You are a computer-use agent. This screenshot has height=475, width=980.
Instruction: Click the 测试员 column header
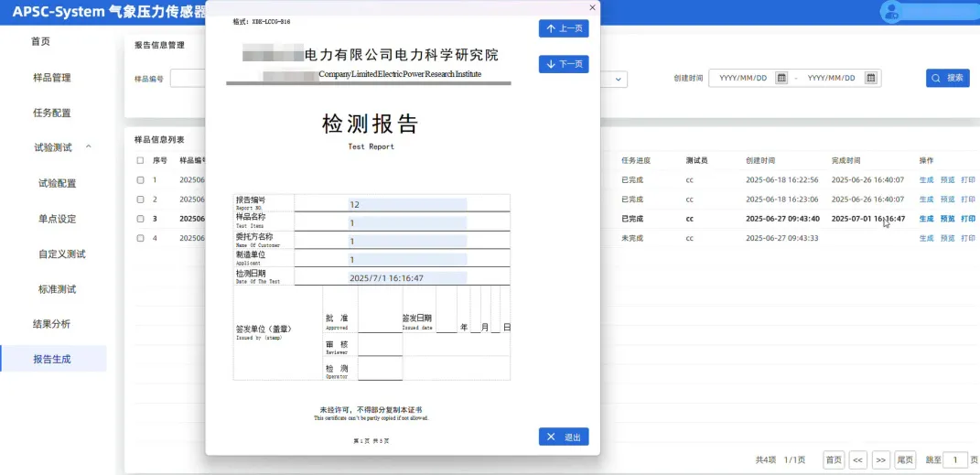click(x=696, y=161)
